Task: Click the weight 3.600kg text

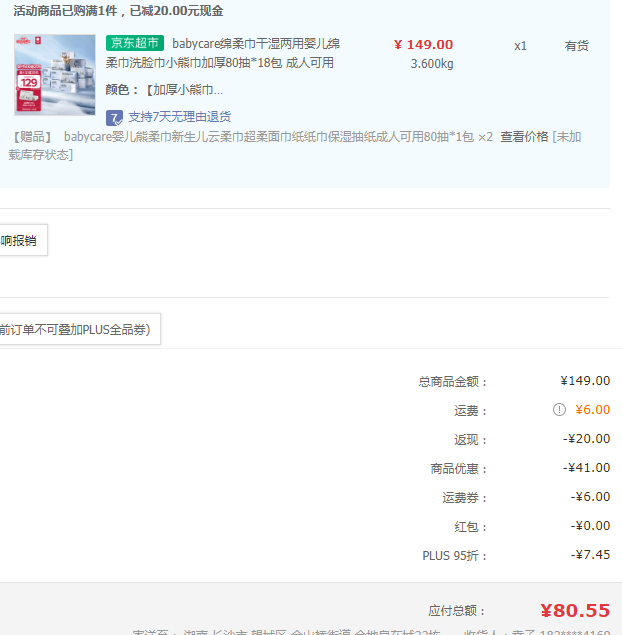Action: pos(432,64)
